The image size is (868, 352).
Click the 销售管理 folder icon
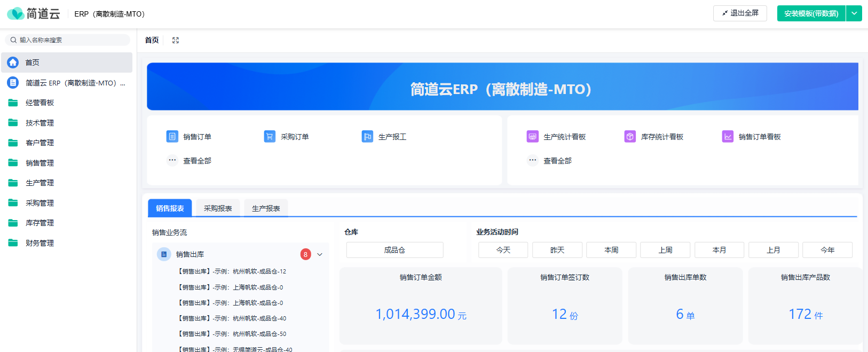tap(13, 163)
